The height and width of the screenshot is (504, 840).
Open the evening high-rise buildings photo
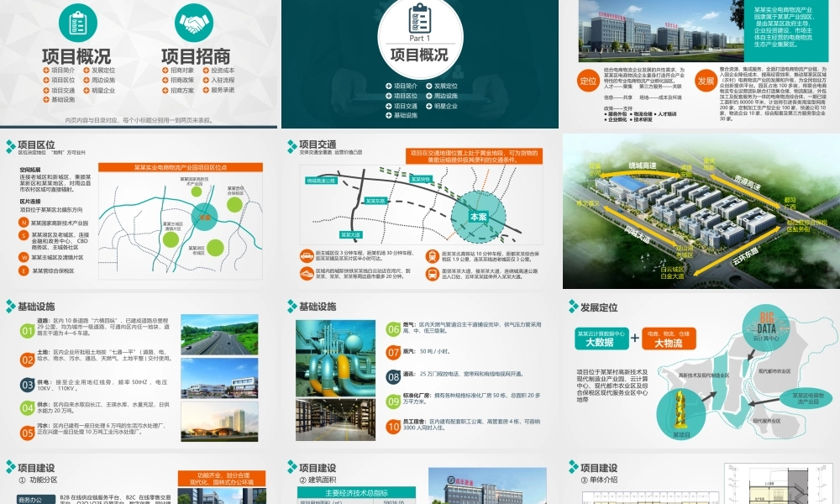(x=219, y=422)
